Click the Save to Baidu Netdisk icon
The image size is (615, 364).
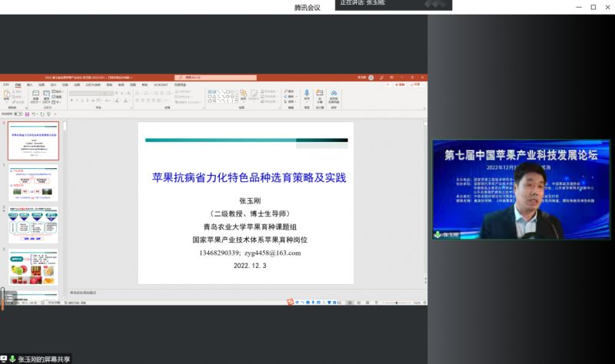pyautogui.click(x=334, y=95)
